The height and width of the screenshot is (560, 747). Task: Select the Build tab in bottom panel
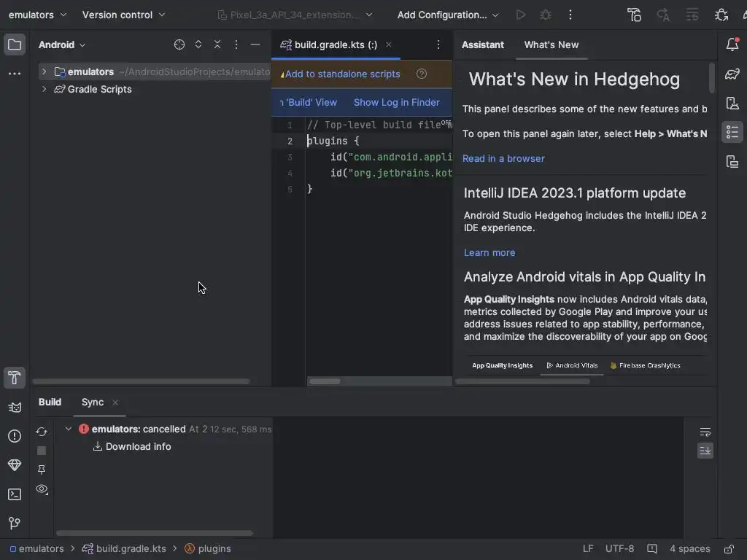pos(50,402)
